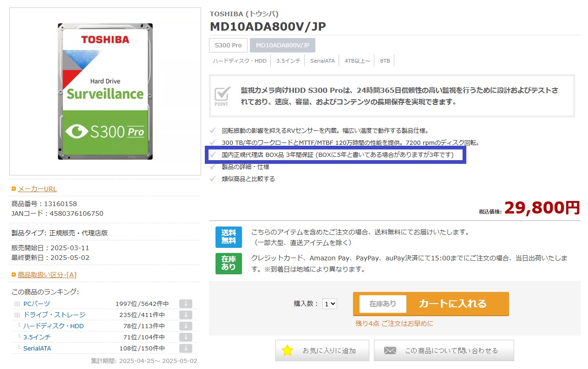Click the down-arrow icon in the SerialATA ranking row
Screen dimensions: 588x369
[x=185, y=348]
